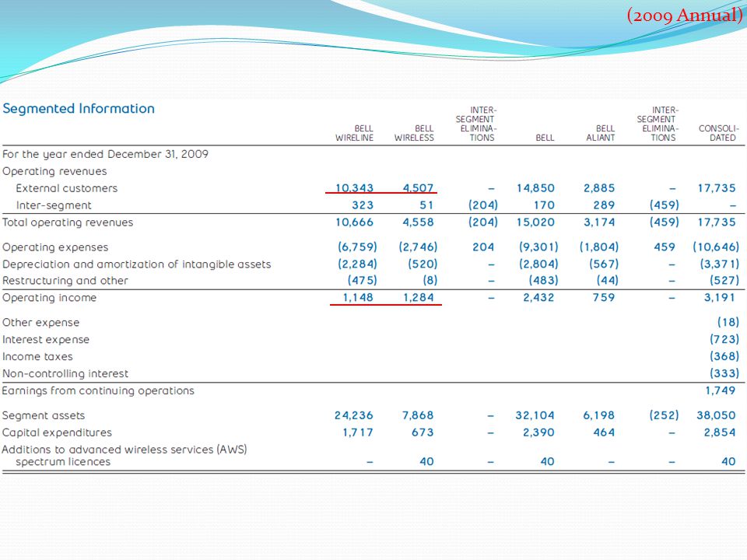Click the '(2009 Annual)' red title text

(x=685, y=16)
